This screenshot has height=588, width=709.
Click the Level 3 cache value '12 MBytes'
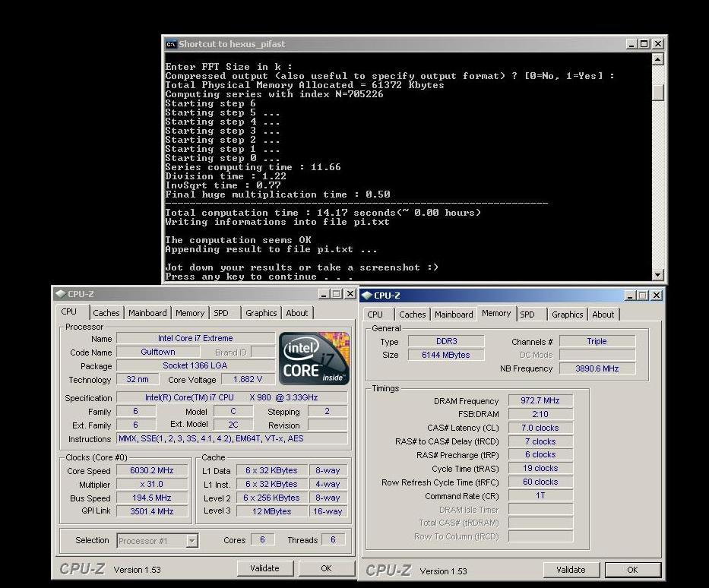point(272,511)
